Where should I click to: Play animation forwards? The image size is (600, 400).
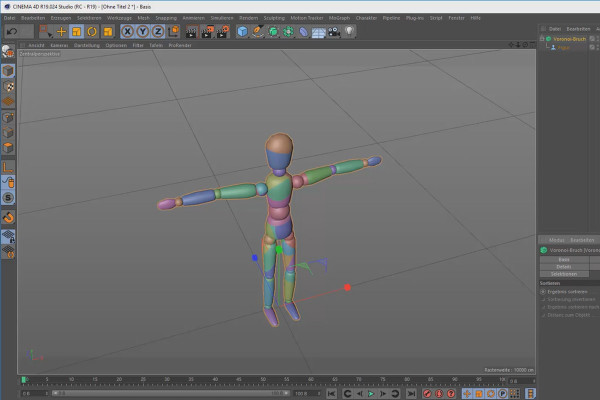tap(371, 393)
